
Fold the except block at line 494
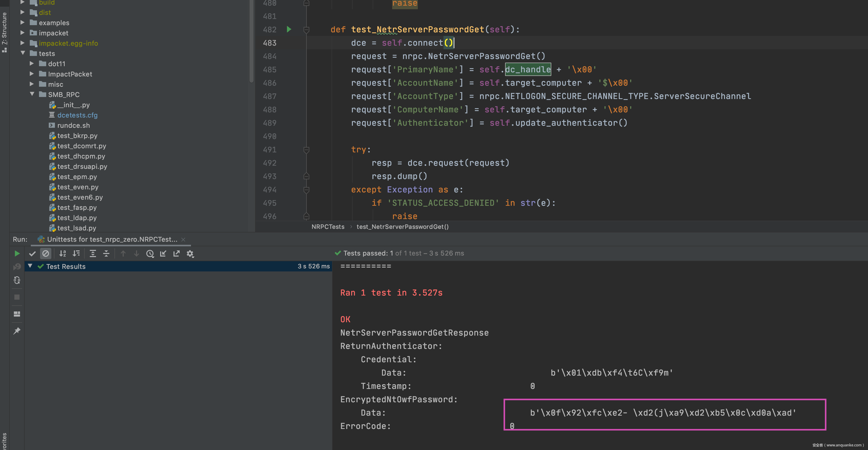[x=306, y=190]
